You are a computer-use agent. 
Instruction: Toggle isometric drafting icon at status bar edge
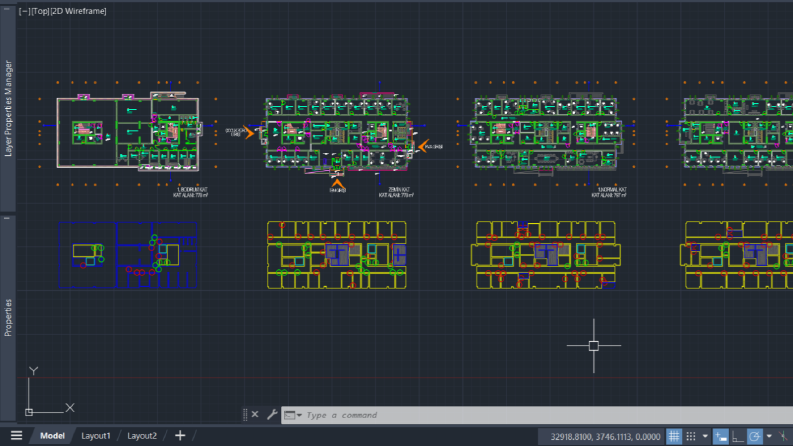(x=783, y=436)
